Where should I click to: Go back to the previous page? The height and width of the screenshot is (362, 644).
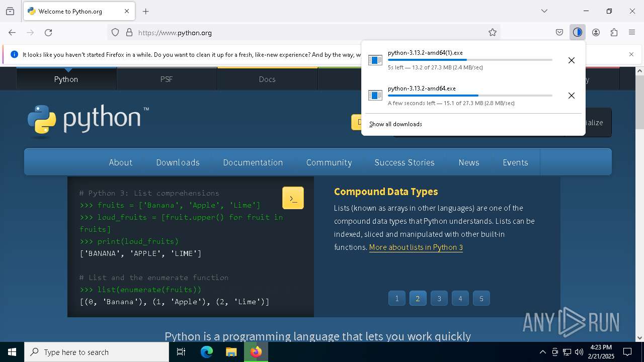coord(12,33)
